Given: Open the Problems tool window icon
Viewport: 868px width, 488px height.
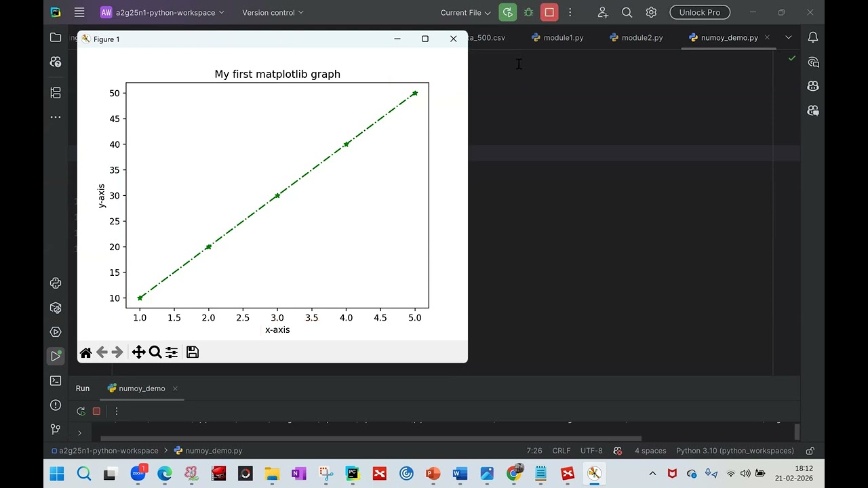Looking at the screenshot, I should tap(56, 405).
